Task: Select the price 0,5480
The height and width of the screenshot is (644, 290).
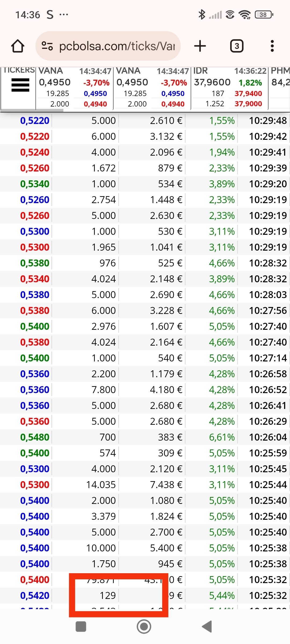Action: [x=35, y=437]
